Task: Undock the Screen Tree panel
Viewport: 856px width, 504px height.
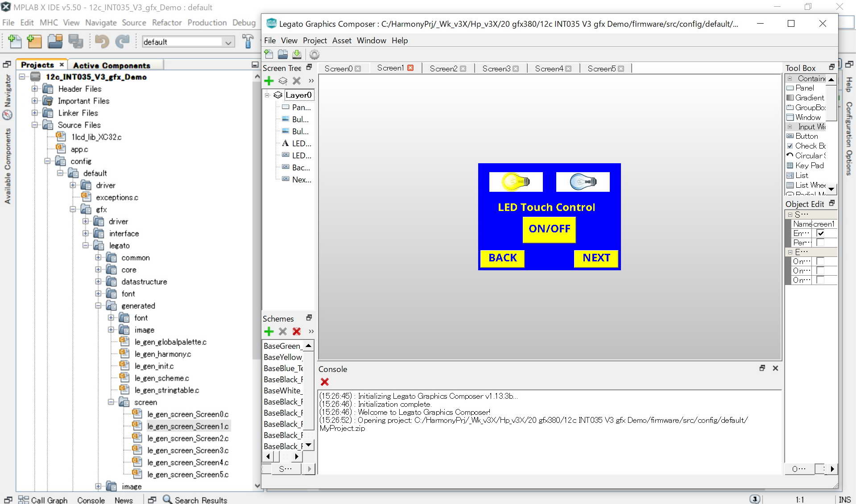Action: point(309,67)
